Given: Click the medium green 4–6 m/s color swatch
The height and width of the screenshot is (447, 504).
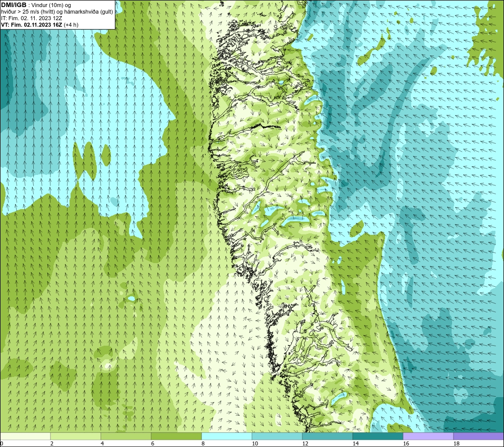Looking at the screenshot, I should pyautogui.click(x=126, y=436).
